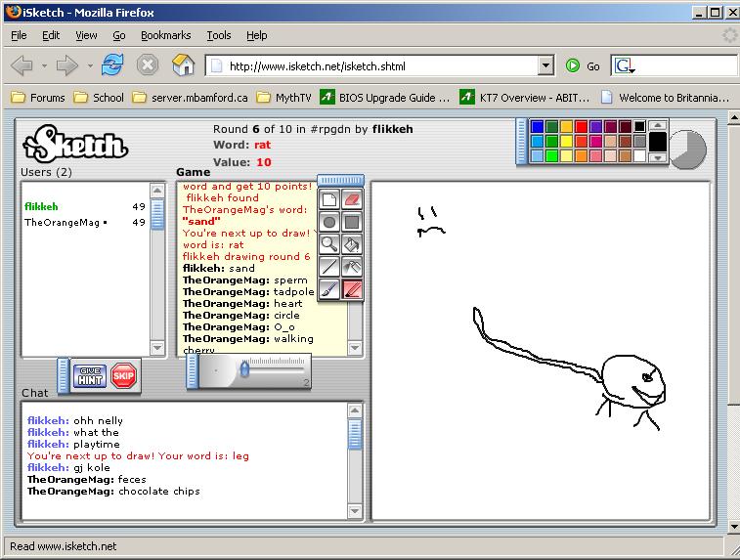740x560 pixels.
Task: Open the back button history dropdown arrow
Action: (x=42, y=66)
